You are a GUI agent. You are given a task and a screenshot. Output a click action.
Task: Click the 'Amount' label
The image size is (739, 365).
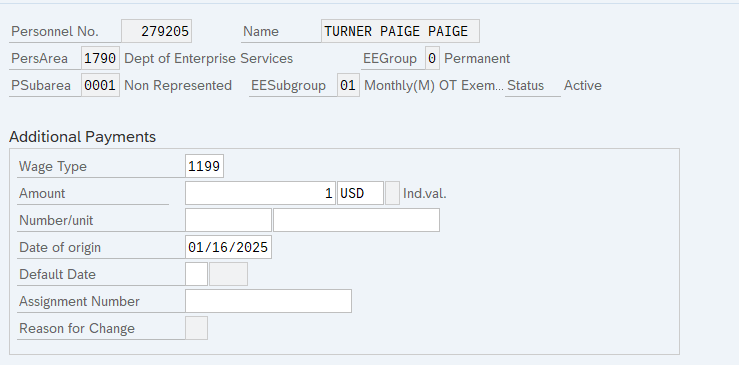point(42,193)
